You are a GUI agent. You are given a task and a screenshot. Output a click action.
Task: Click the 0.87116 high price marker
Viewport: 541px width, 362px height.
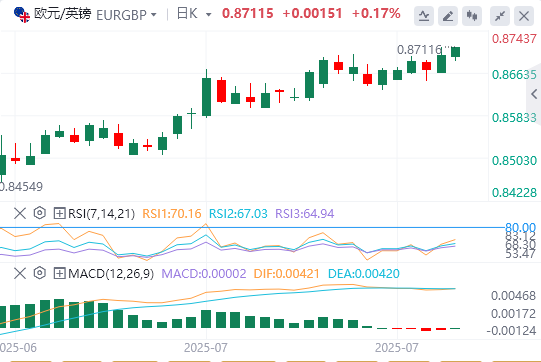(419, 50)
